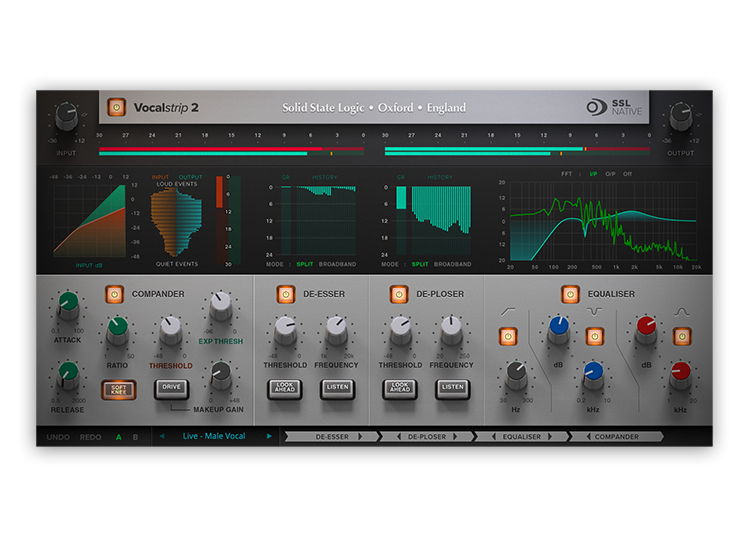Click the blue notch dB knob
Image resolution: width=750 pixels, height=538 pixels.
pos(559,330)
